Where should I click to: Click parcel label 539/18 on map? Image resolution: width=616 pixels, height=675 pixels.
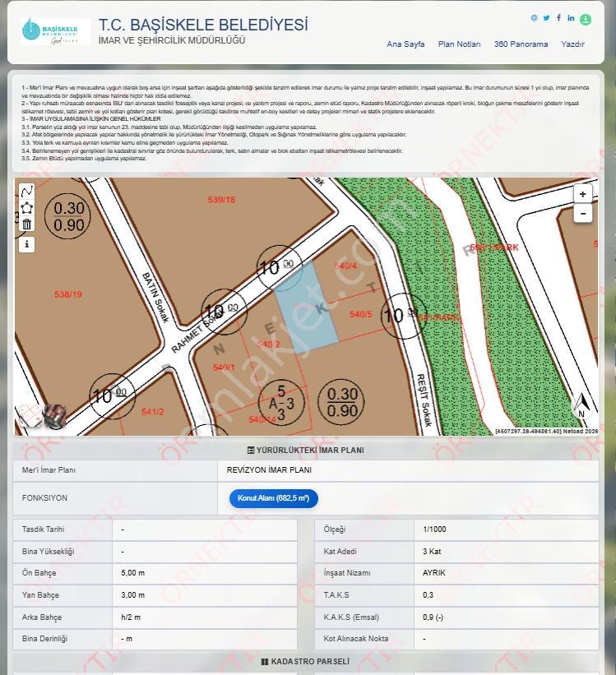click(x=221, y=200)
